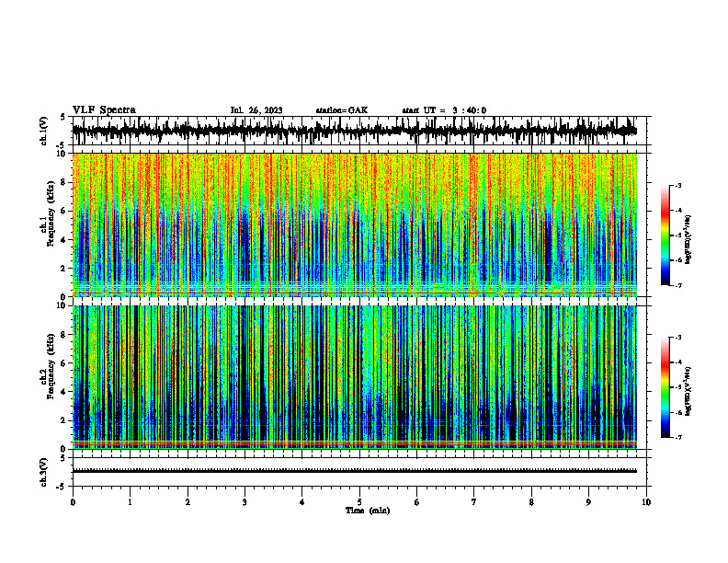Click the ch.1 Frequency (kHz) axis label
This screenshot has width=728, height=563.
[48, 224]
